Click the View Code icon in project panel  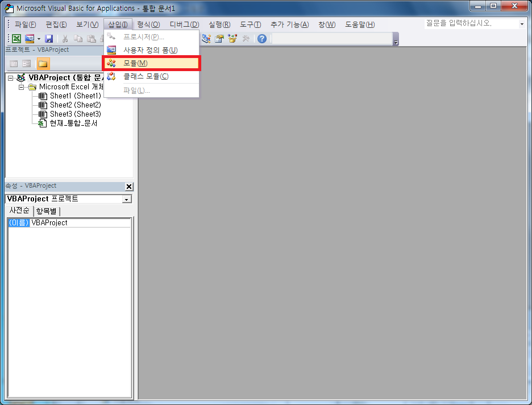[14, 64]
